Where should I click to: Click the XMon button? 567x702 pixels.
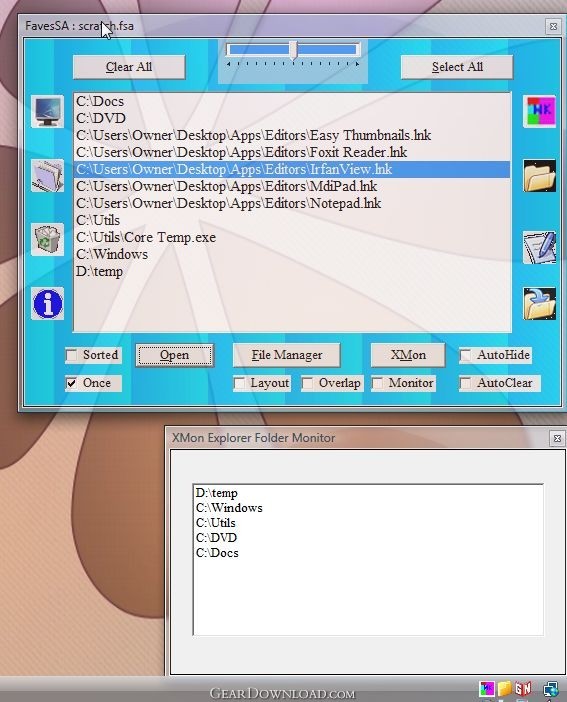pos(408,355)
